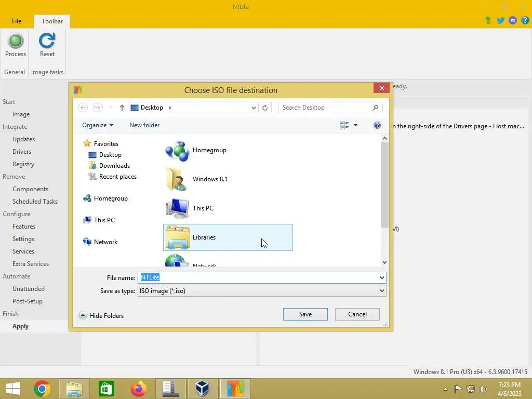532x399 pixels.
Task: Expand the view options dropdown arrow
Action: point(355,125)
